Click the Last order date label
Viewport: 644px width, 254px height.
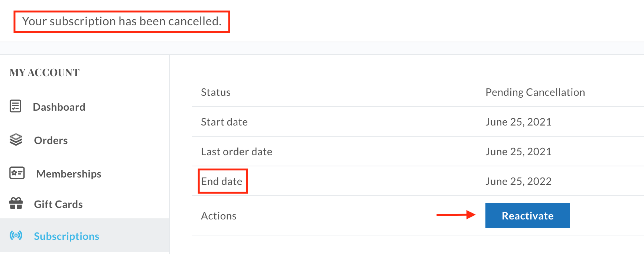[237, 152]
